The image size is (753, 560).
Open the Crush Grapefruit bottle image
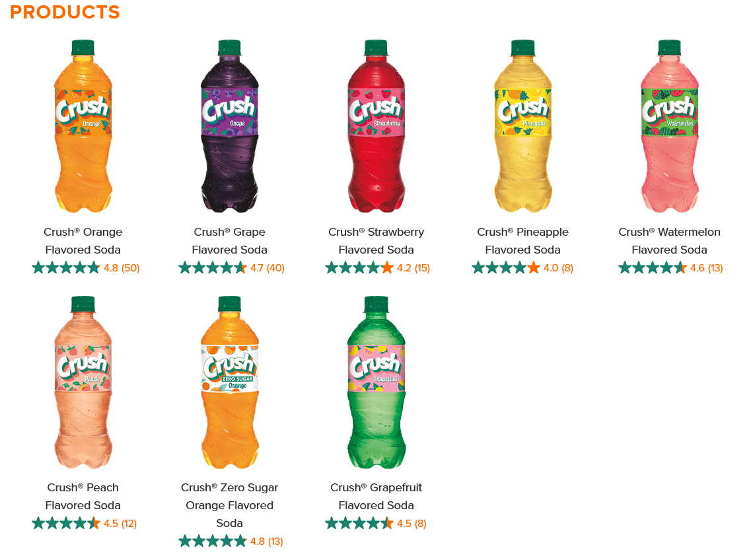376,382
